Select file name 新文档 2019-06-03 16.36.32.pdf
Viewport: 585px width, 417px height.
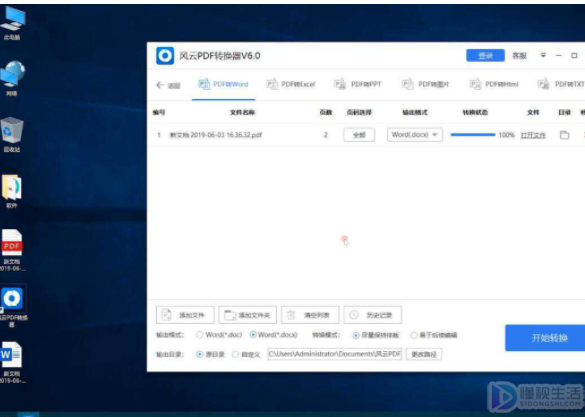pyautogui.click(x=216, y=135)
